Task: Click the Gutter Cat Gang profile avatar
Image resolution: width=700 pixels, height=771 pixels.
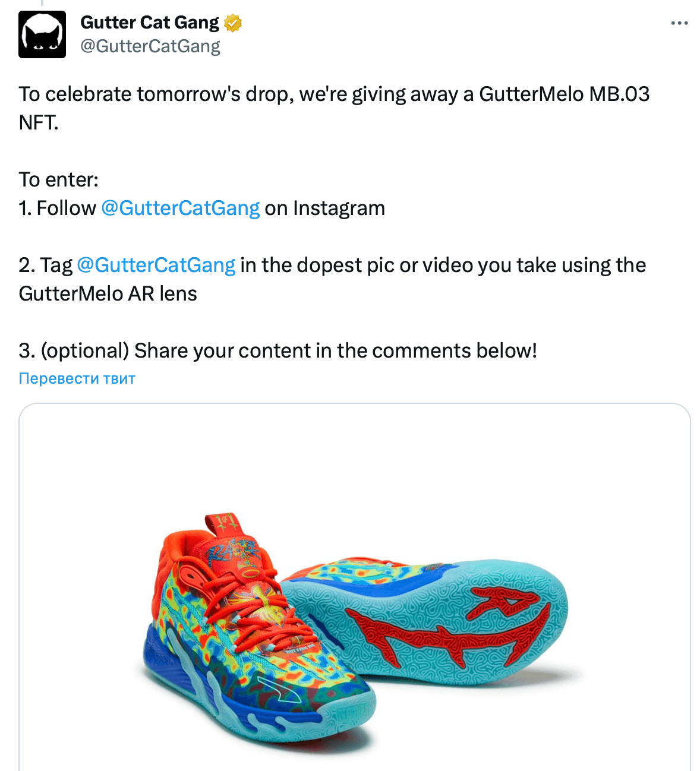Action: tap(42, 34)
